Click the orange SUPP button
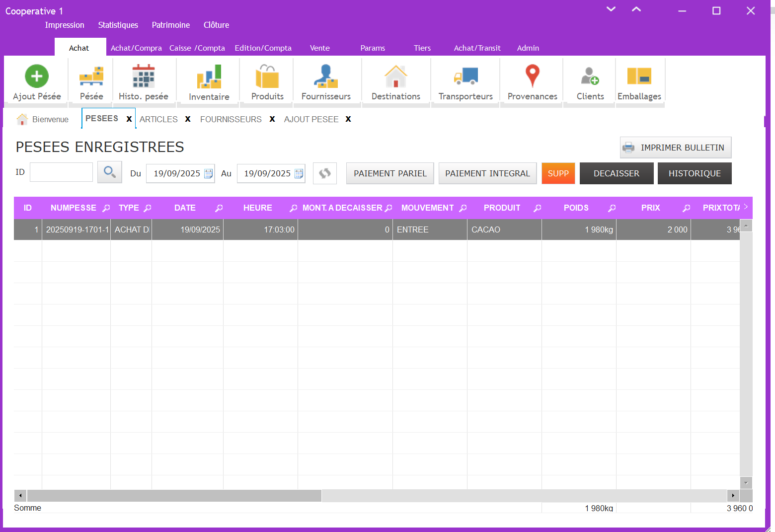The image size is (775, 532). [558, 173]
